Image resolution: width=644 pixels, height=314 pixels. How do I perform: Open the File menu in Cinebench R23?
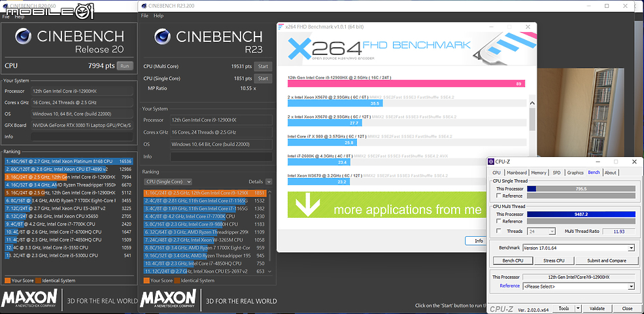(144, 16)
